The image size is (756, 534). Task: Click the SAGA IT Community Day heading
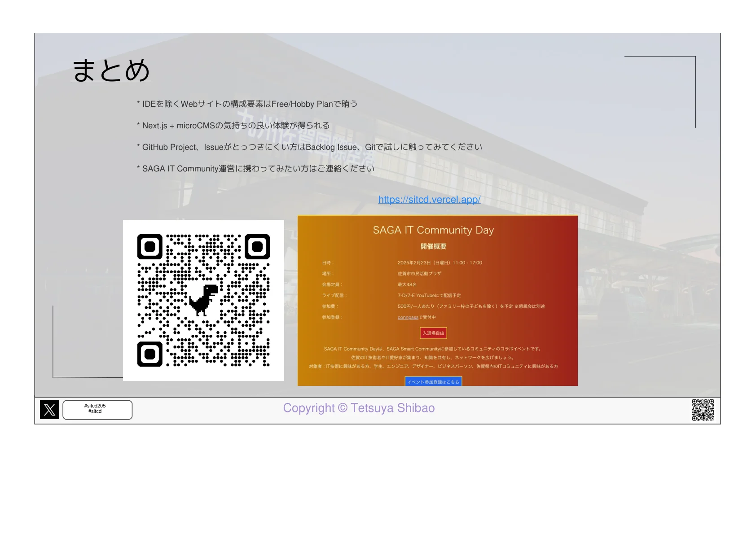click(x=433, y=230)
